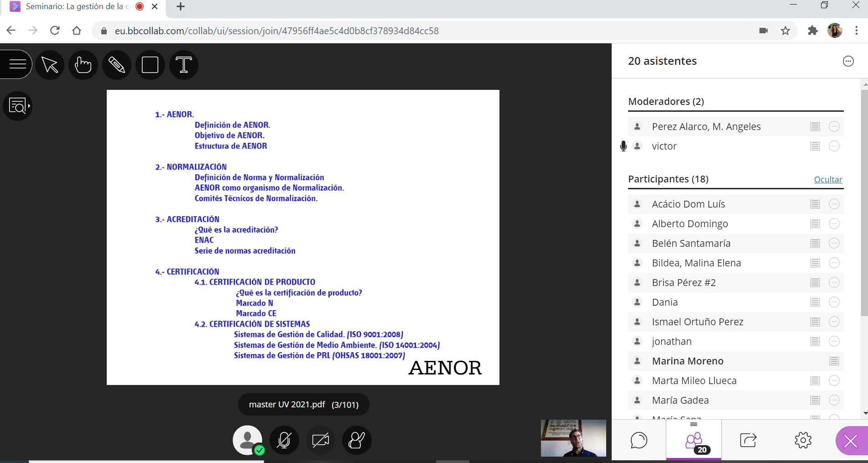
Task: Select participant Dania in the list
Action: 736,302
